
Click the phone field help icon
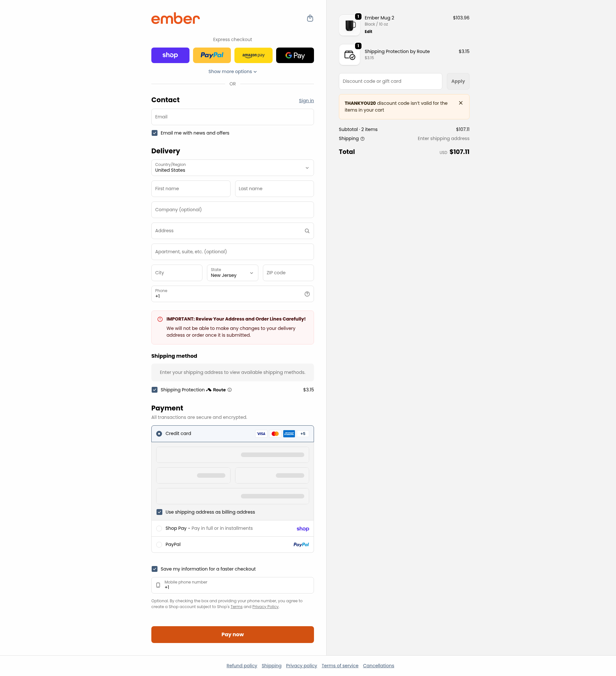(x=307, y=294)
